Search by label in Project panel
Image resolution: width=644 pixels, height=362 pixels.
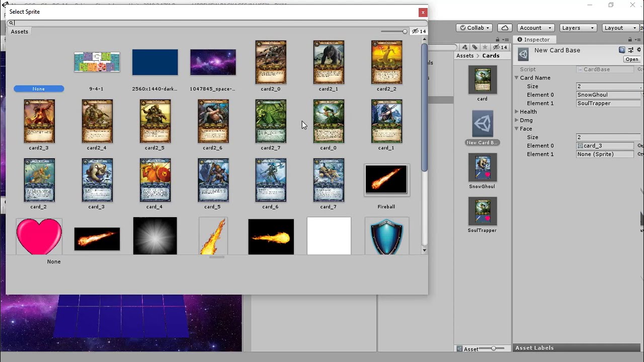tap(475, 47)
